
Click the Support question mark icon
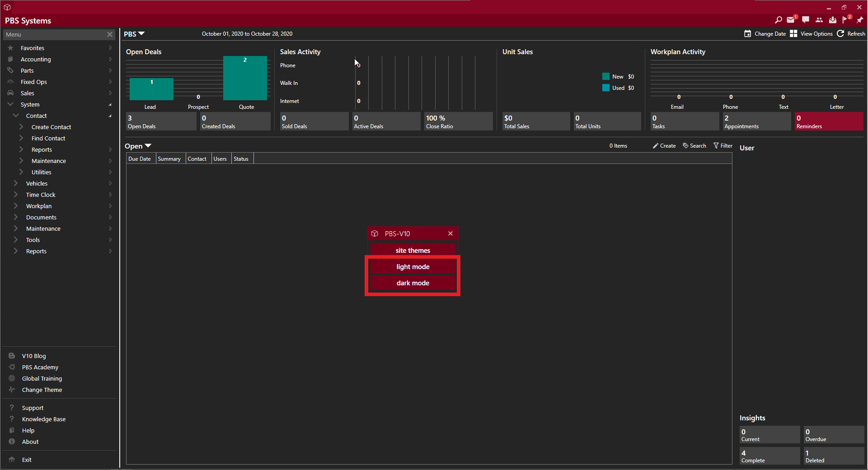pyautogui.click(x=12, y=408)
